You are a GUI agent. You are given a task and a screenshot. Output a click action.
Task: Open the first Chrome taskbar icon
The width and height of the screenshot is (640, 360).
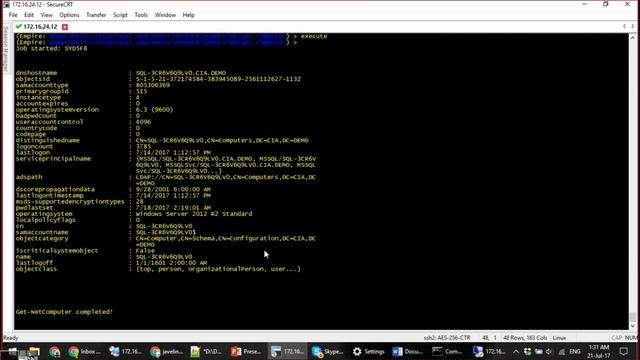pos(55,351)
